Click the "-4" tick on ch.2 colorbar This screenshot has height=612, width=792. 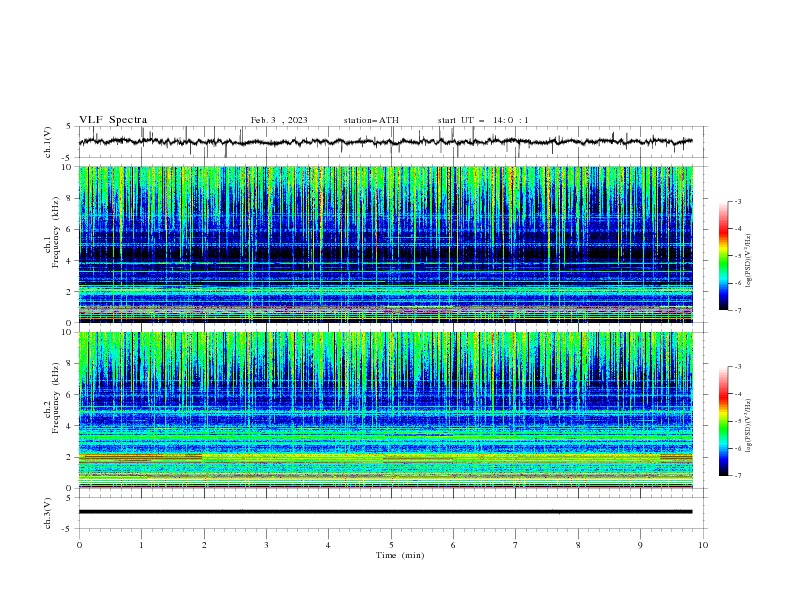click(737, 394)
